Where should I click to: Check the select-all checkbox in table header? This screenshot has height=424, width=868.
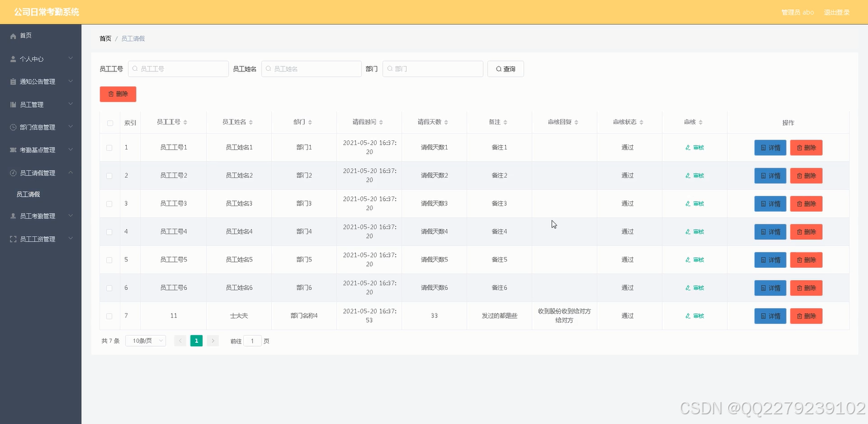[110, 122]
